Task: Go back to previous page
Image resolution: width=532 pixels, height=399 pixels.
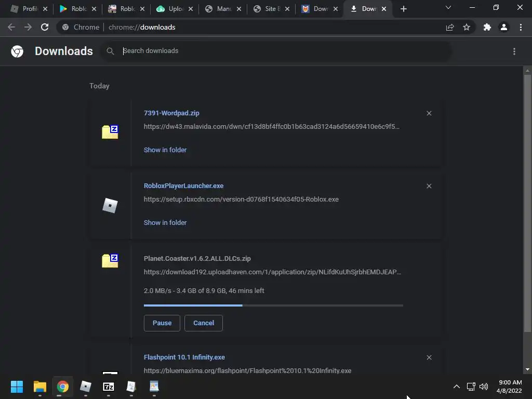Action: (11, 27)
